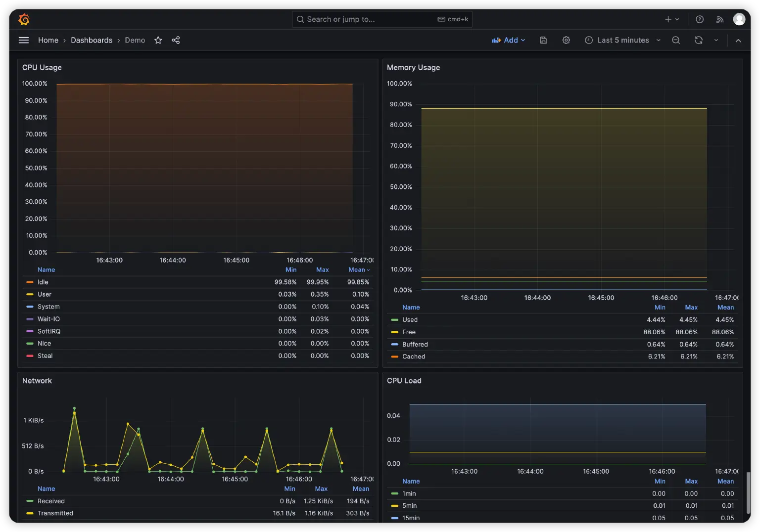Refresh the dashboard now
The image size is (760, 532).
pos(699,40)
